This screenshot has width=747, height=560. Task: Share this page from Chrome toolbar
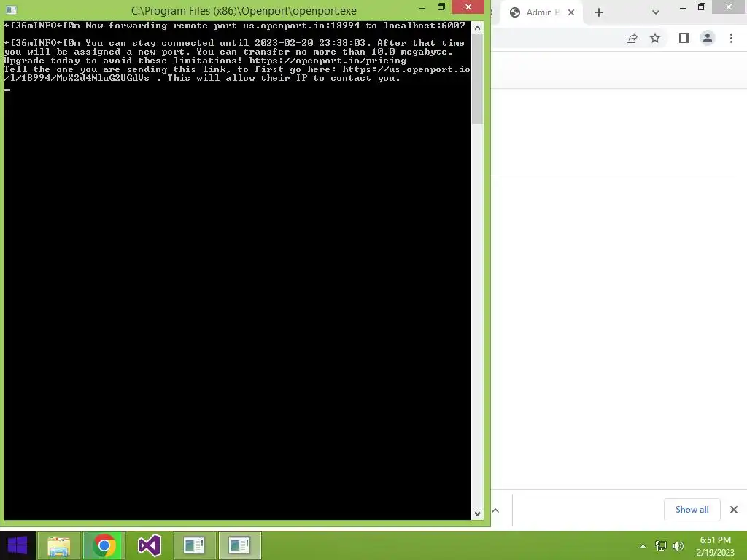(632, 38)
